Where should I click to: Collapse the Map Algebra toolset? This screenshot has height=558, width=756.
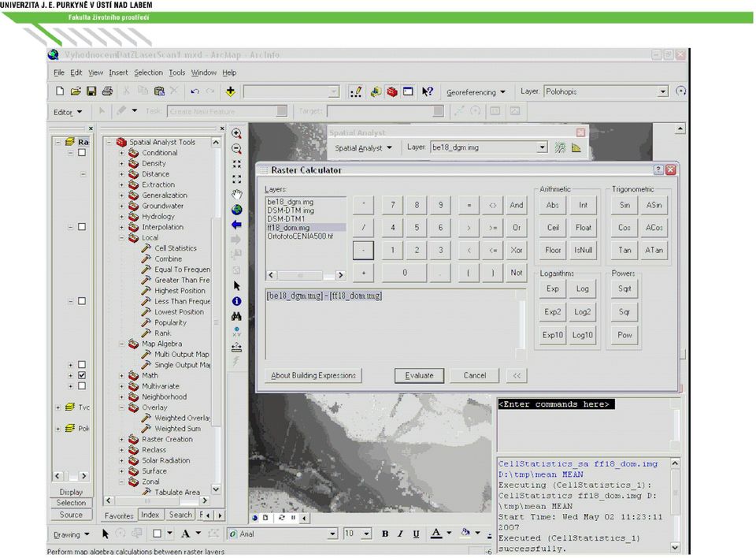click(x=121, y=344)
